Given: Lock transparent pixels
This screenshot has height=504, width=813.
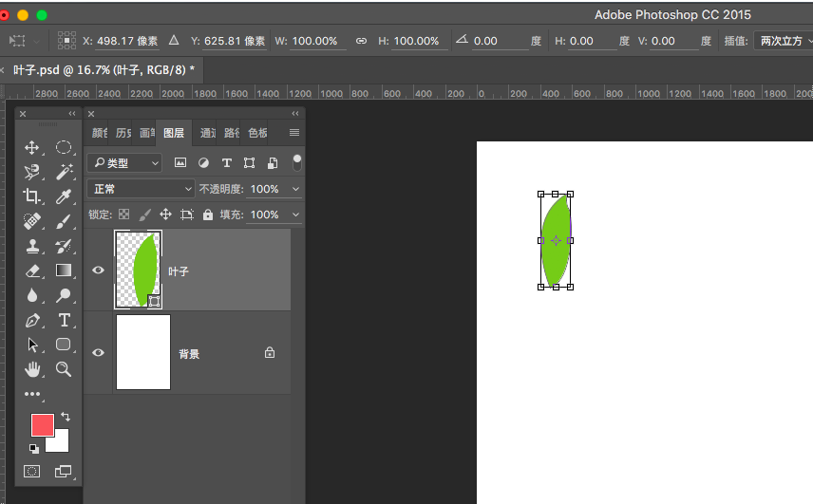Looking at the screenshot, I should [x=123, y=215].
